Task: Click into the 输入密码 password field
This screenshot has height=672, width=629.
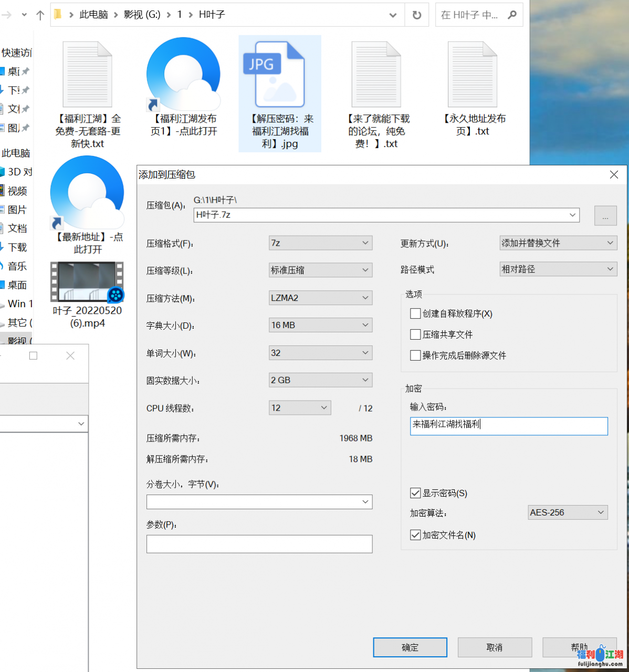Action: (x=508, y=426)
